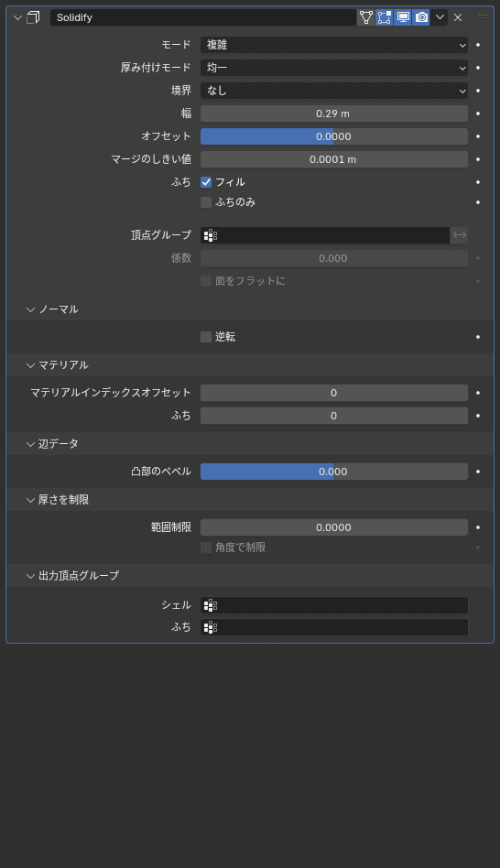The width and height of the screenshot is (500, 868).
Task: Open the modifier extra options chevron menu
Action: tap(440, 17)
